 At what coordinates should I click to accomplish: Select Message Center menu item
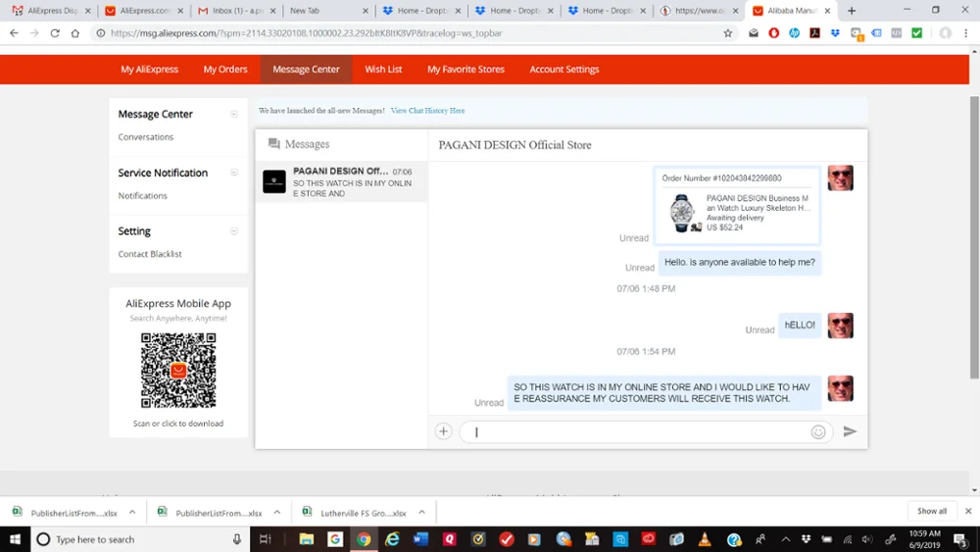tap(306, 70)
